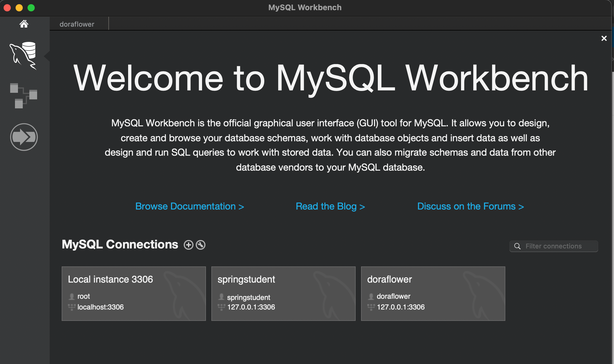614x364 pixels.
Task: Open Browse Documentation link
Action: pyautogui.click(x=189, y=206)
